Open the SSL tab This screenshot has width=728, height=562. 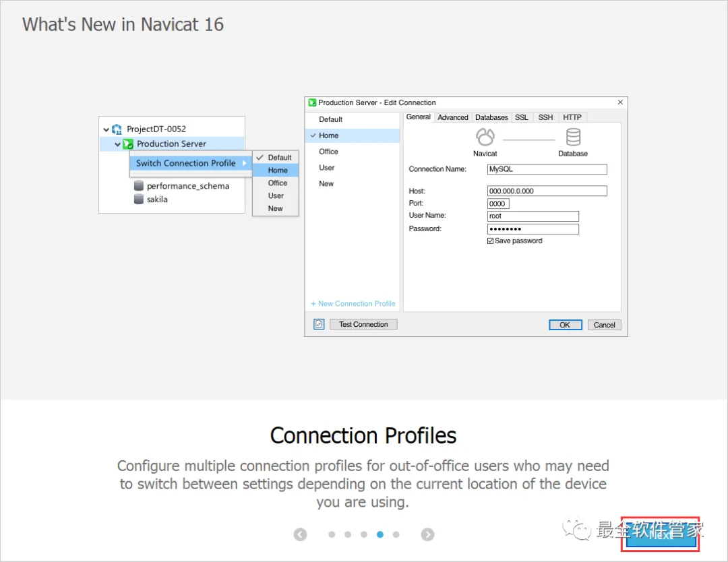coord(521,117)
